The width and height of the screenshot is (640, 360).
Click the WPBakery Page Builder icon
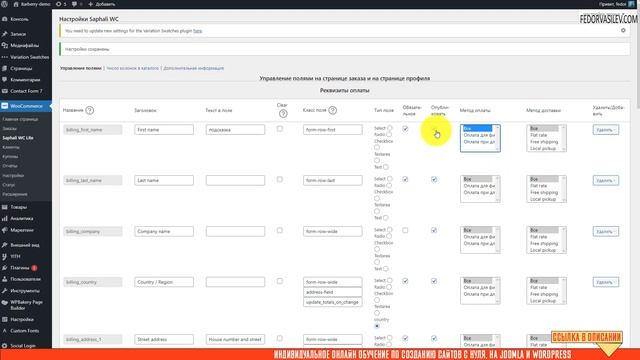tap(5, 303)
